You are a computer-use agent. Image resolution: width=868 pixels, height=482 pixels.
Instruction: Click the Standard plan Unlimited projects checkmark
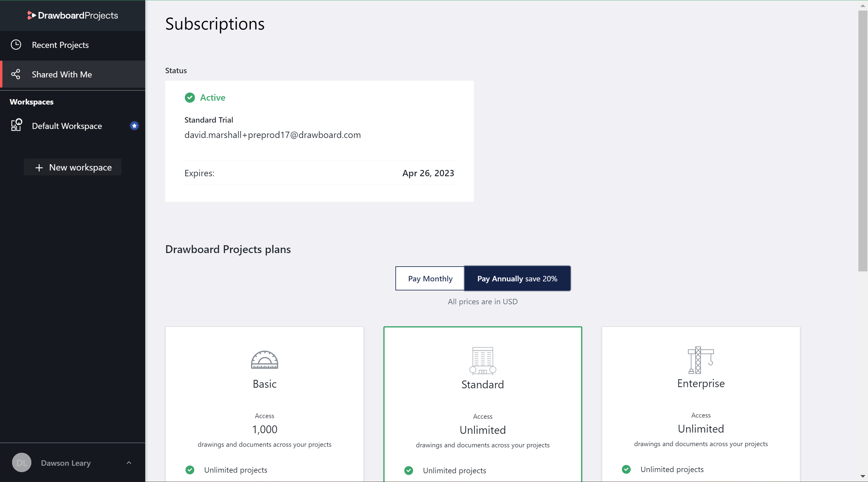[x=408, y=471]
